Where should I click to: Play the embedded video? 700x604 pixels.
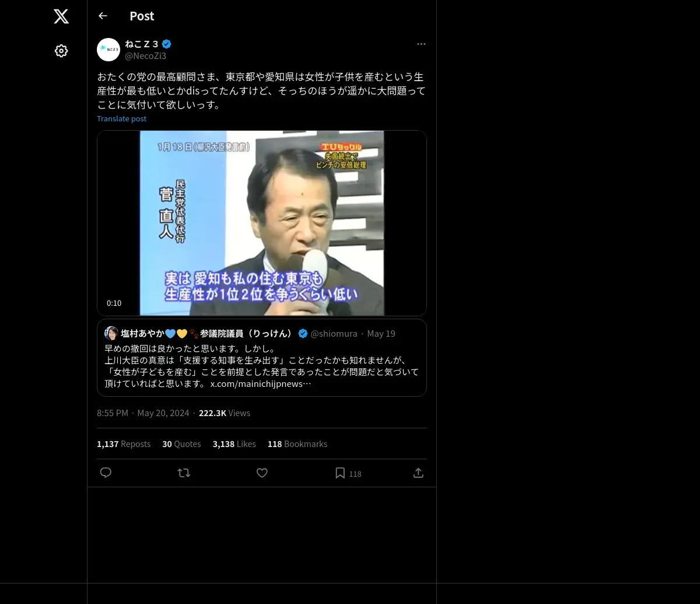coord(262,223)
